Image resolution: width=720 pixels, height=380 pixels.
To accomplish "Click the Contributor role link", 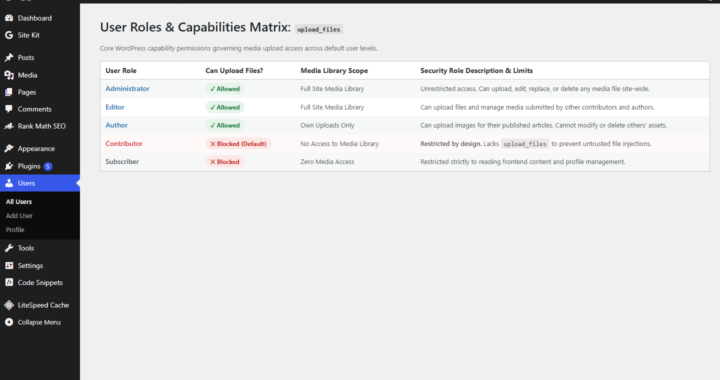I will click(124, 144).
